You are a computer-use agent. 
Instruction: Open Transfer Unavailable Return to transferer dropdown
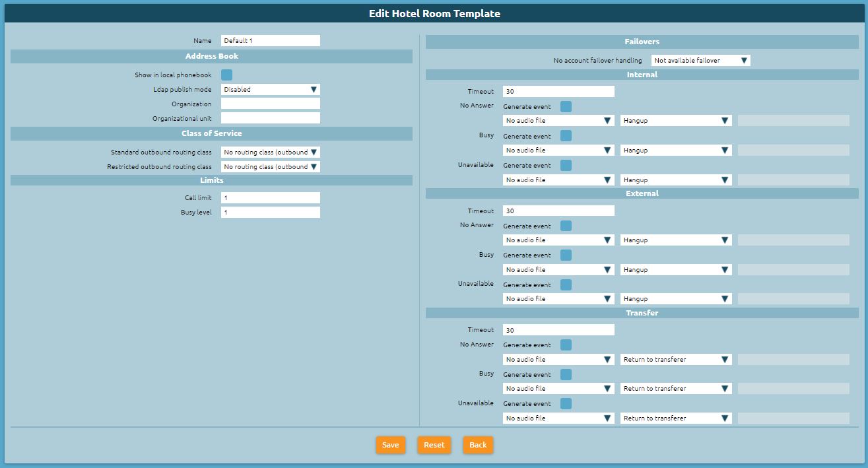[x=676, y=418]
